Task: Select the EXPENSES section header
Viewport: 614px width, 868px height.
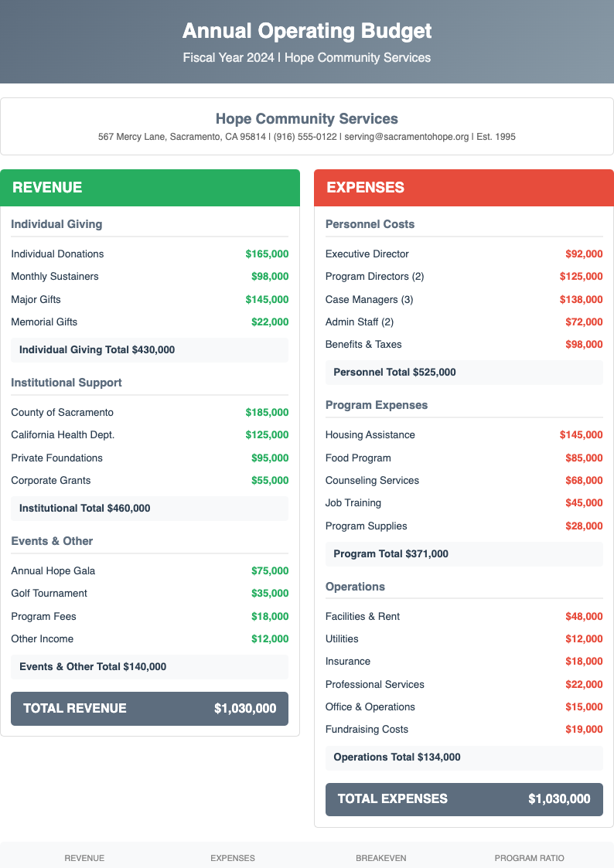Action: [464, 188]
